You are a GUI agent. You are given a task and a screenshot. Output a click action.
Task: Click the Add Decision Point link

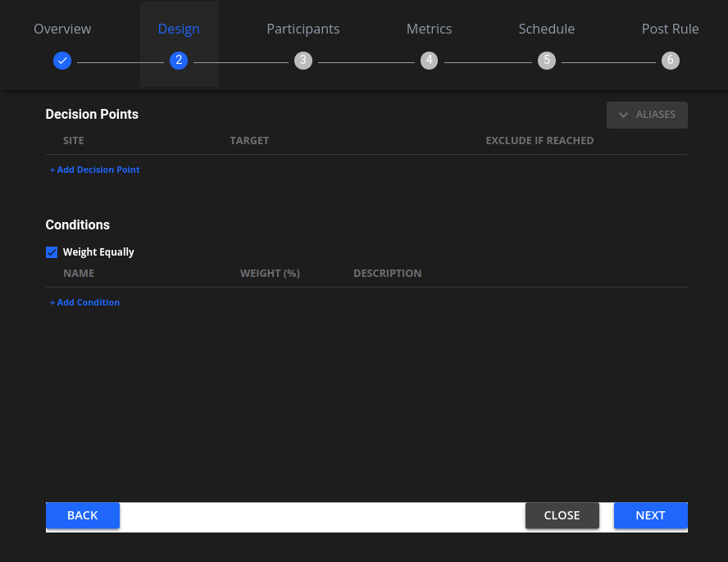click(94, 170)
